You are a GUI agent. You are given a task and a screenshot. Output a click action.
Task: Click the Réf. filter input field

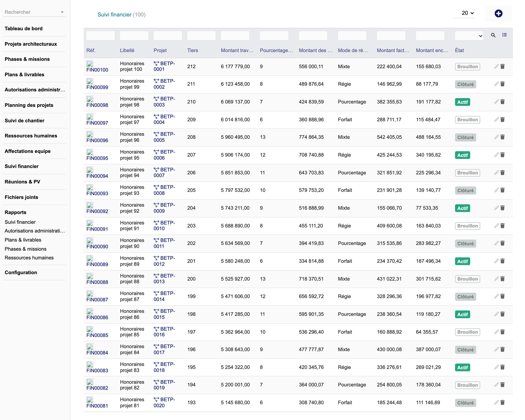(100, 36)
